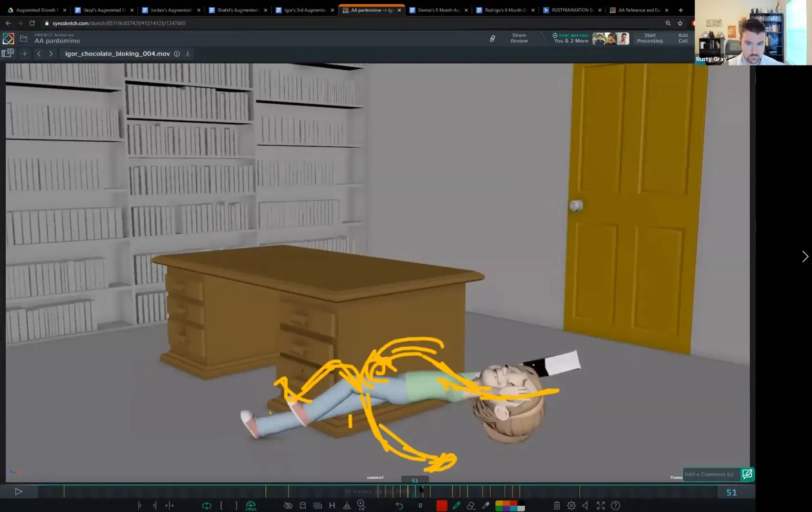Image resolution: width=812 pixels, height=512 pixels.
Task: Click Add Call button
Action: pyautogui.click(x=683, y=38)
